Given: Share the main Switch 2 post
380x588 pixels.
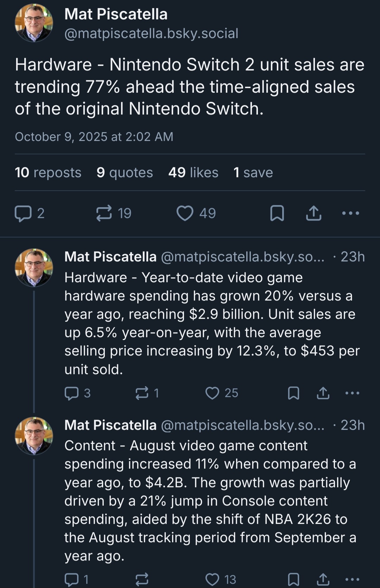Looking at the screenshot, I should coord(313,213).
